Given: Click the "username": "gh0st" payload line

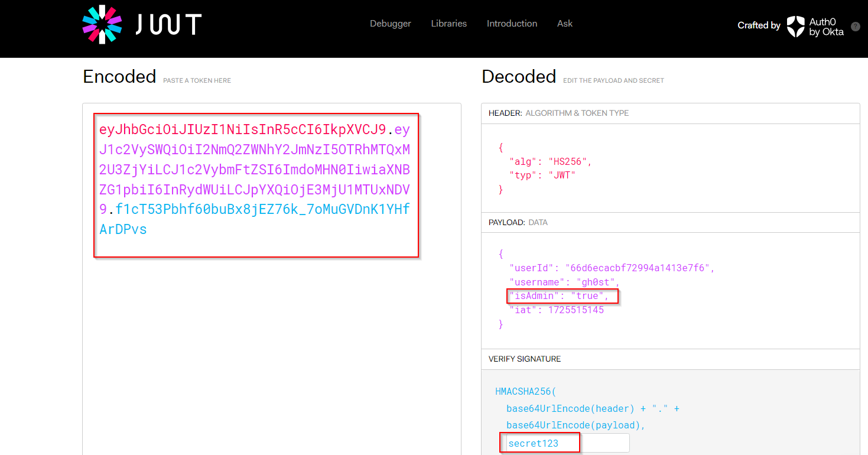Looking at the screenshot, I should [564, 282].
